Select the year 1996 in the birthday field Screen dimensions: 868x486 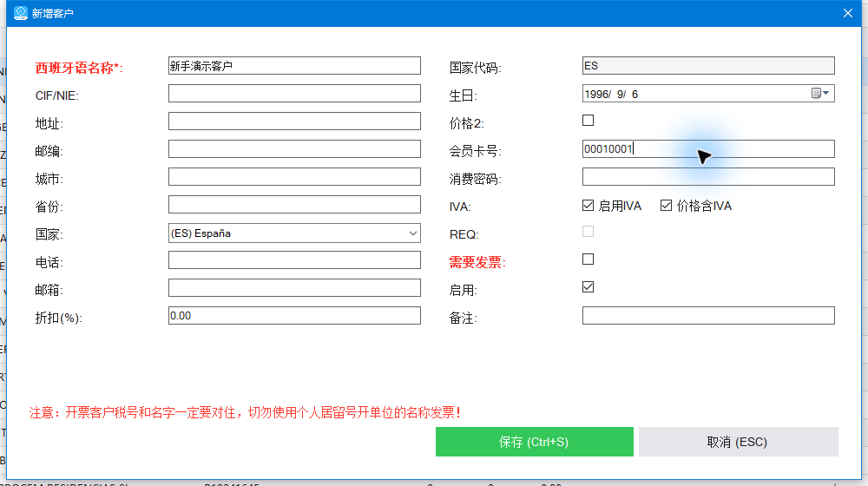[x=596, y=94]
